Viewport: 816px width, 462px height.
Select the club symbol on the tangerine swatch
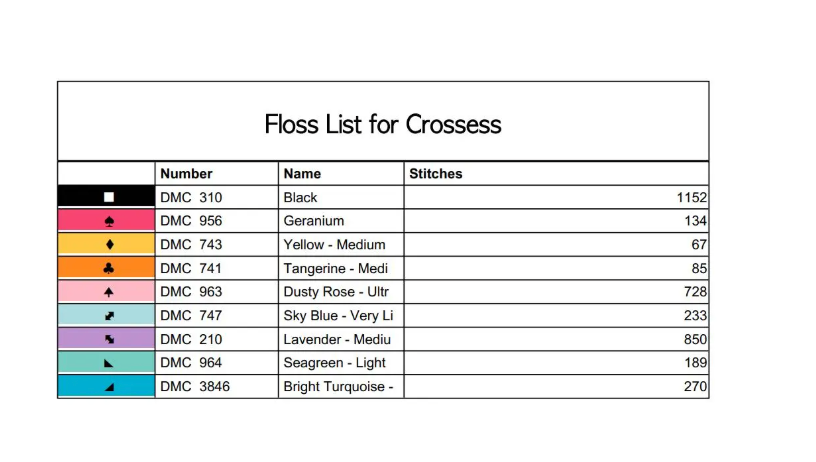(109, 268)
